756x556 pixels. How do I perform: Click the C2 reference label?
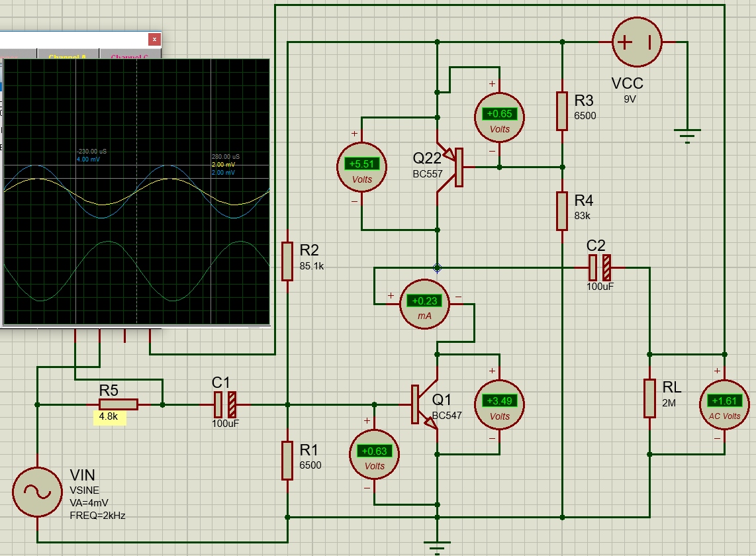pos(596,246)
